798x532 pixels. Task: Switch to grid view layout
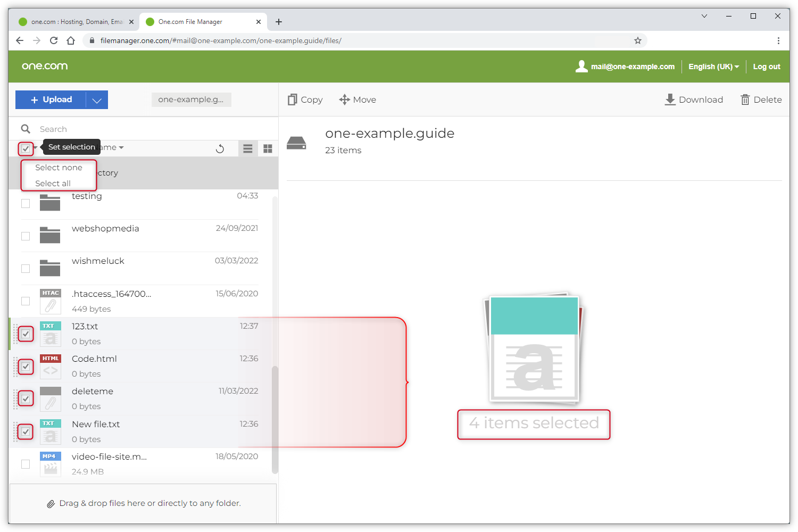(x=268, y=149)
